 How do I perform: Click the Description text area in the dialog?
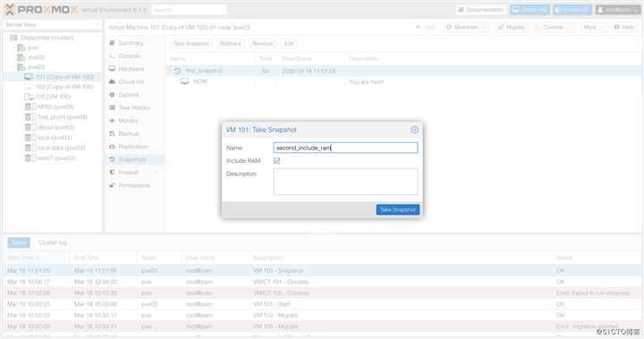click(345, 182)
